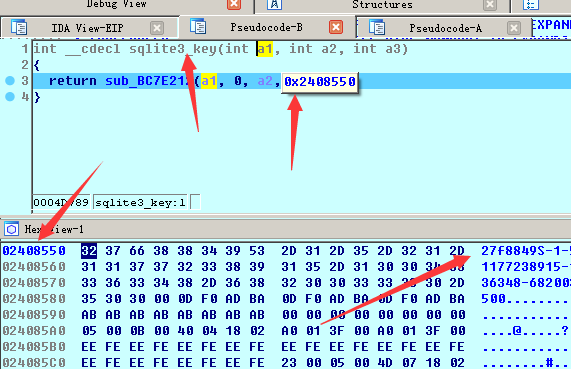The width and height of the screenshot is (571, 369).
Task: Open the sub_BC7E21 function call
Action: [149, 81]
